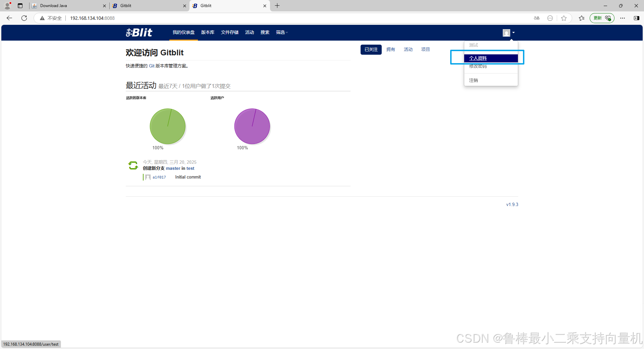This screenshot has height=349, width=644.
Task: Click the Gitblit logo icon
Action: point(128,33)
